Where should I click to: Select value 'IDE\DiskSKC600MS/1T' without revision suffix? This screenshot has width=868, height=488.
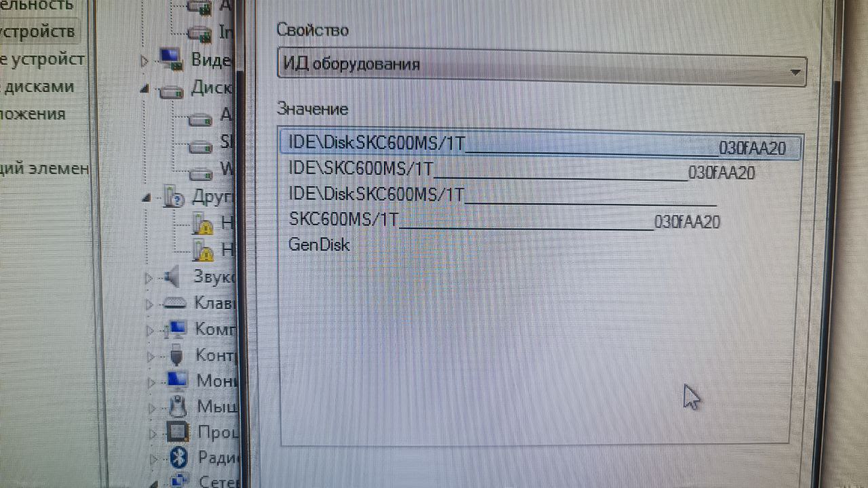tap(502, 195)
